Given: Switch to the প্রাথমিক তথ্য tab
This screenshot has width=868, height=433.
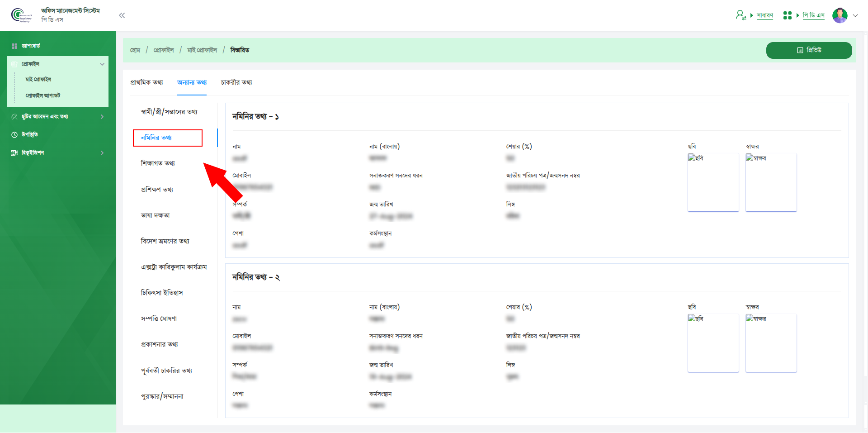Looking at the screenshot, I should tap(146, 82).
